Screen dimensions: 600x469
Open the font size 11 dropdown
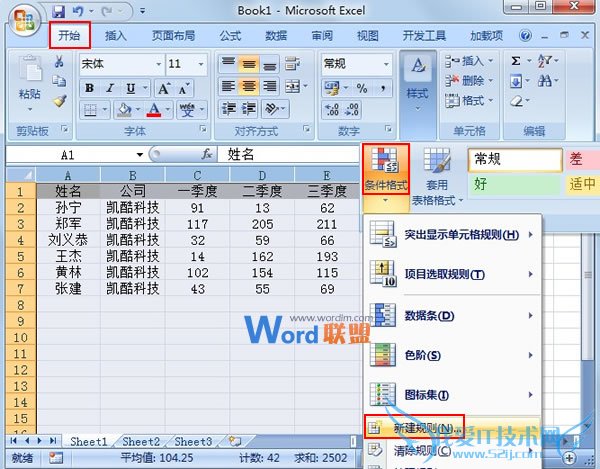201,64
